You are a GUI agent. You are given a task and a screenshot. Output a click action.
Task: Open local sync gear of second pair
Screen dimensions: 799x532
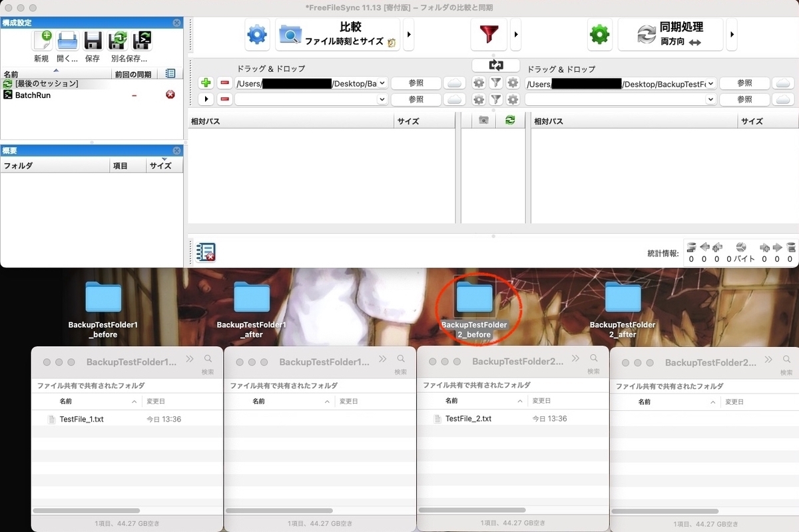[x=513, y=99]
